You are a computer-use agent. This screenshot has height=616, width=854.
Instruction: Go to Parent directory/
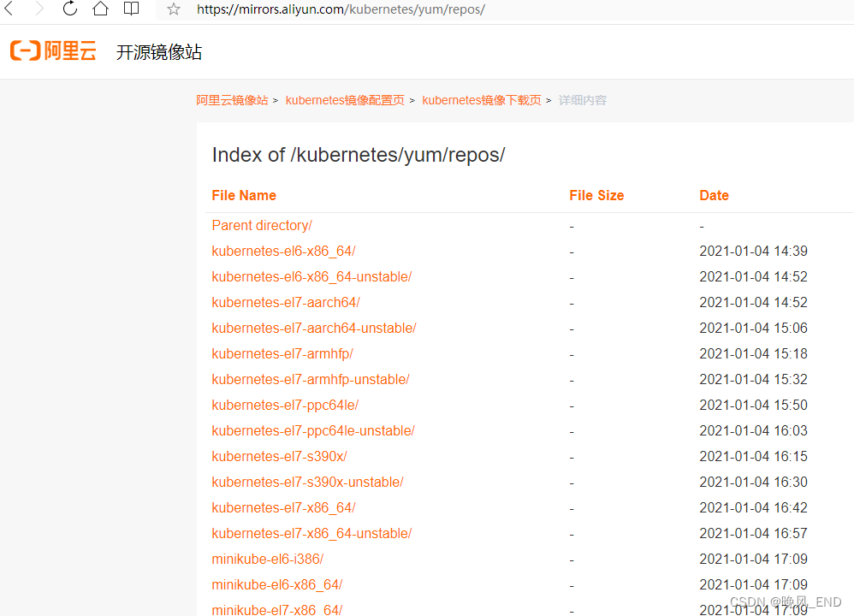tap(262, 226)
